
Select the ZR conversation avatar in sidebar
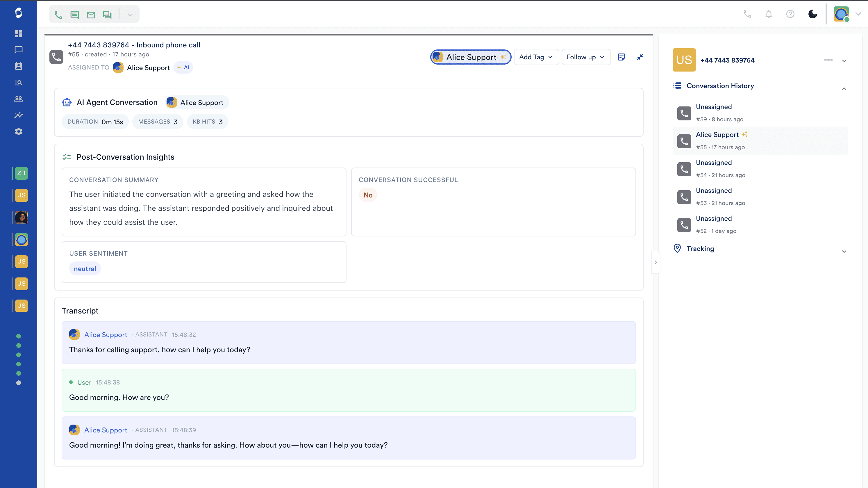click(x=21, y=173)
